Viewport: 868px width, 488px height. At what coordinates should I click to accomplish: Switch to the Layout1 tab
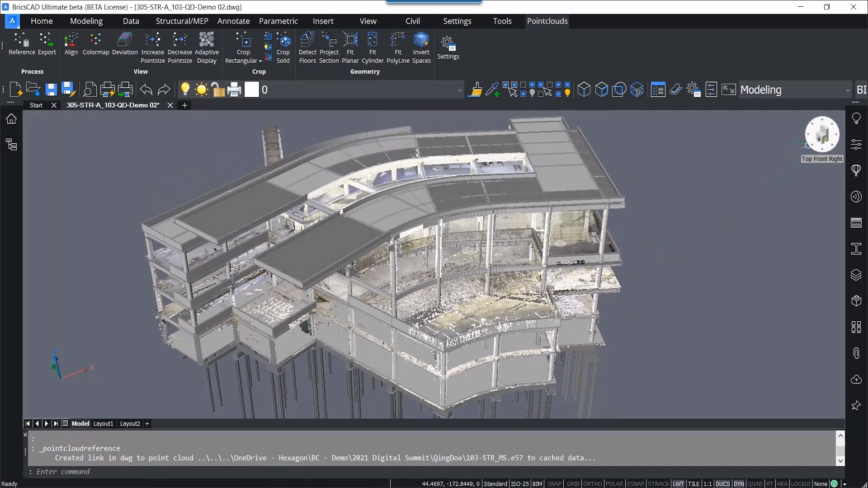click(103, 423)
